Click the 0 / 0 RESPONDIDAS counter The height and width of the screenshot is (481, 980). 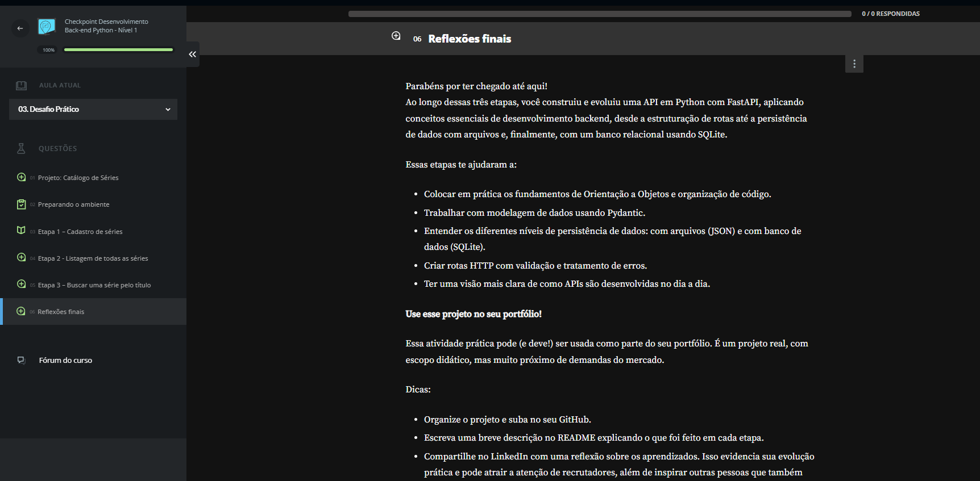[891, 14]
